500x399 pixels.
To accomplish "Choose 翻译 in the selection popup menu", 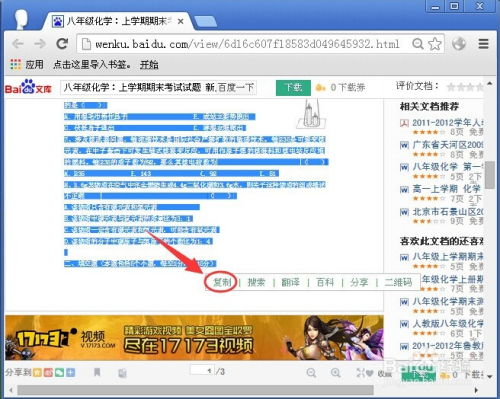I will pyautogui.click(x=290, y=282).
